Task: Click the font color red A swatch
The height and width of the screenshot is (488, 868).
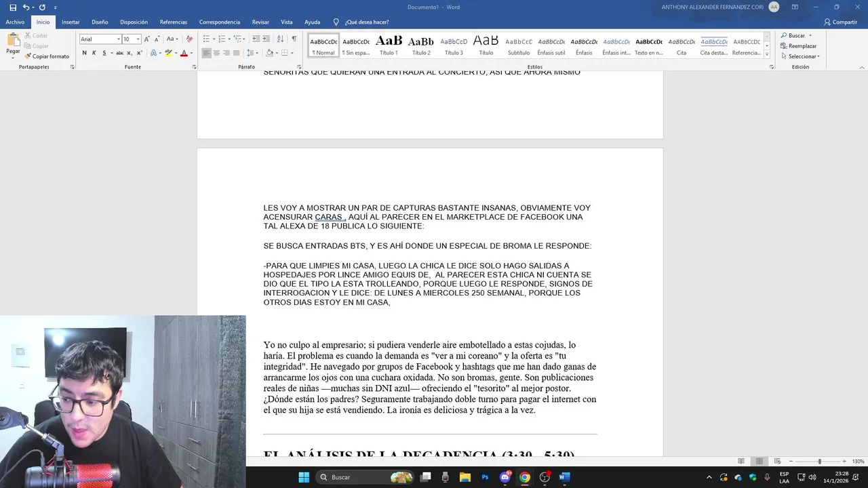Action: [183, 53]
